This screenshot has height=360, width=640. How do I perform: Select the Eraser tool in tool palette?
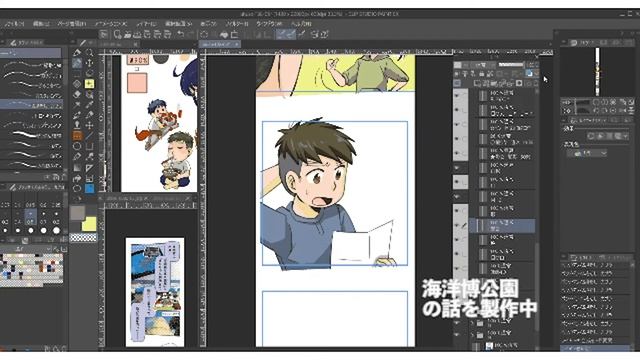(77, 94)
